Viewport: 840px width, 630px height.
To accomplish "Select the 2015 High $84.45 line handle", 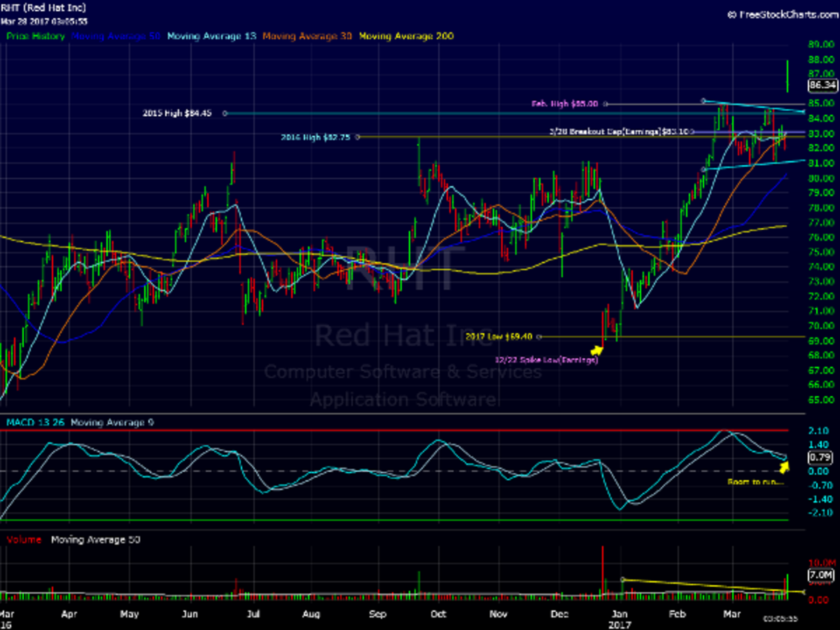I will coord(225,113).
